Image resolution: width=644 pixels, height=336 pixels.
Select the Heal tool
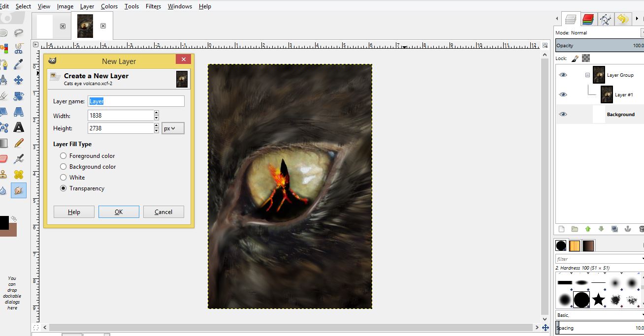point(18,174)
